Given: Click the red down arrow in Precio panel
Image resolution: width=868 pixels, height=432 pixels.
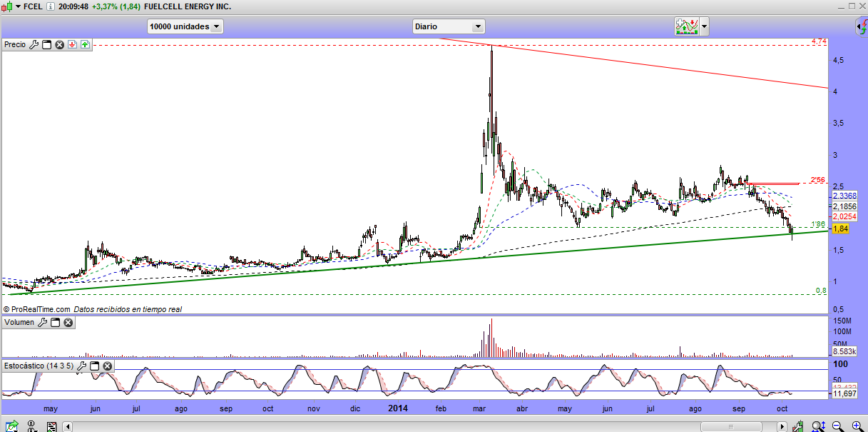Looking at the screenshot, I should pos(73,45).
